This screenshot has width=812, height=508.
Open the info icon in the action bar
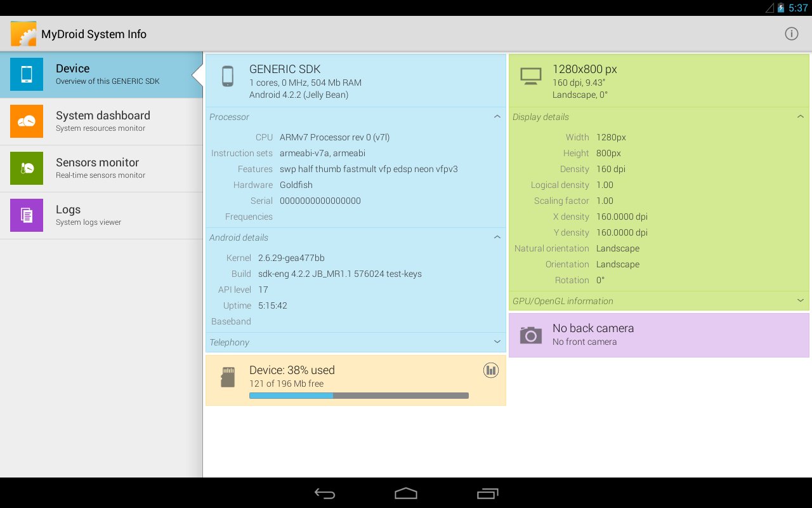click(x=791, y=34)
